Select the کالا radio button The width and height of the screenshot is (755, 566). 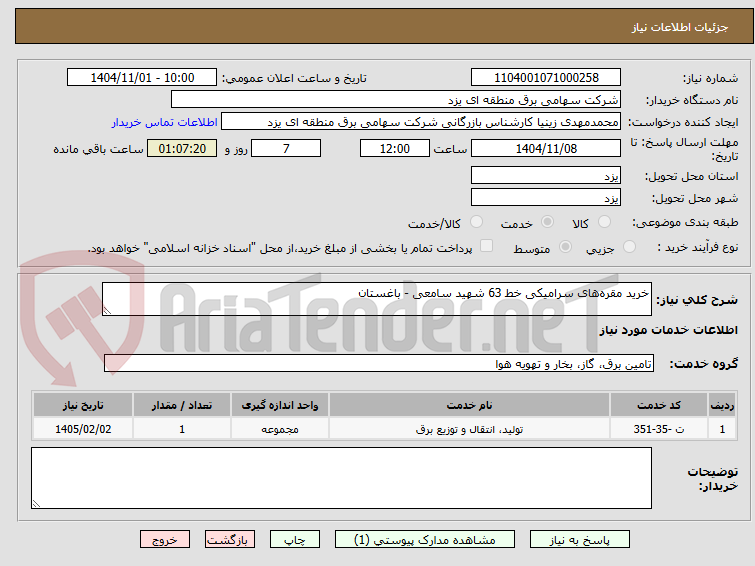(604, 222)
